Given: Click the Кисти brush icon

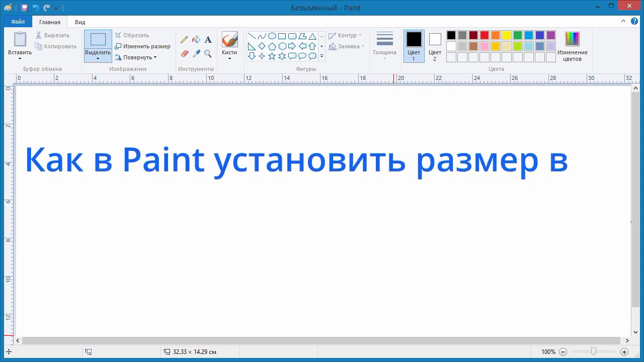Looking at the screenshot, I should click(x=229, y=40).
